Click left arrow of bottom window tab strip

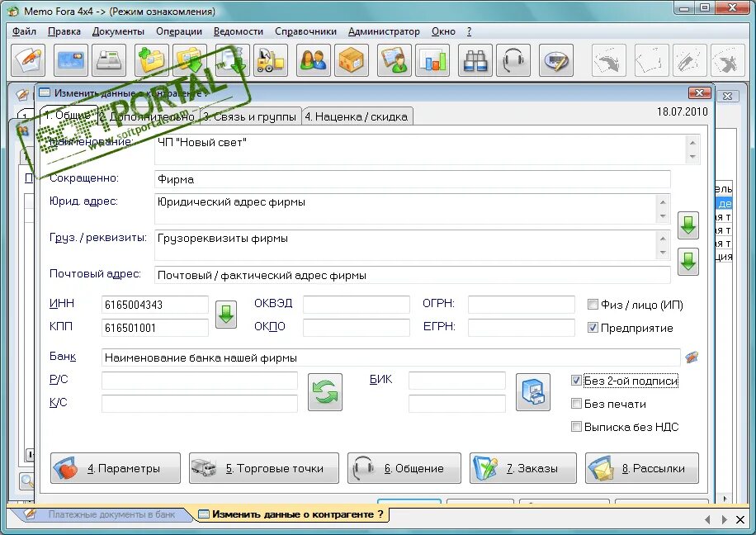708,519
